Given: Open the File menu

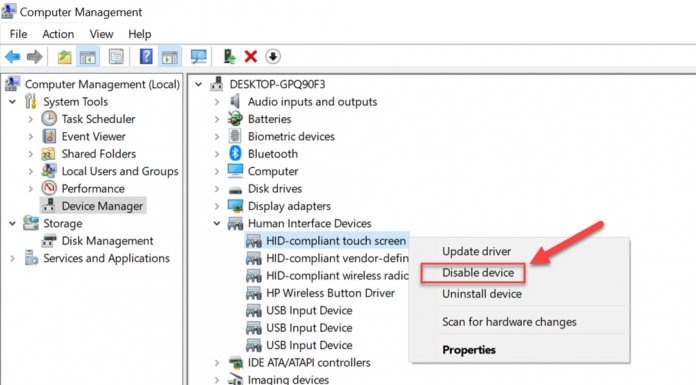Looking at the screenshot, I should (x=19, y=34).
